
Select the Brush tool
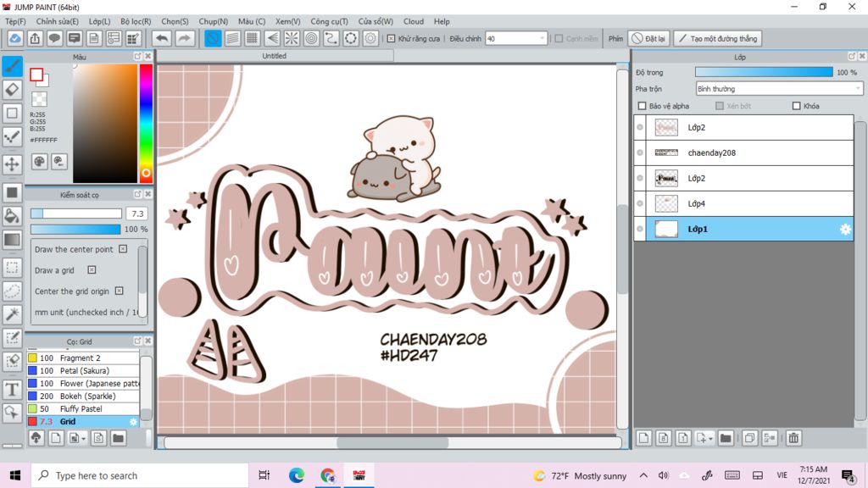click(12, 66)
